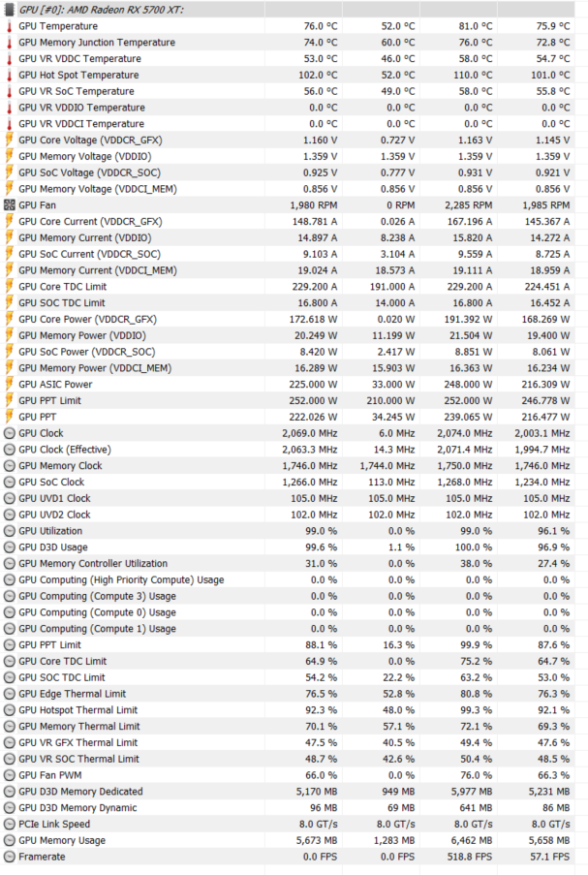Select the GPU SoC Current (VDDCR_SOC) label
Screen dimensions: 588x875
(89, 255)
